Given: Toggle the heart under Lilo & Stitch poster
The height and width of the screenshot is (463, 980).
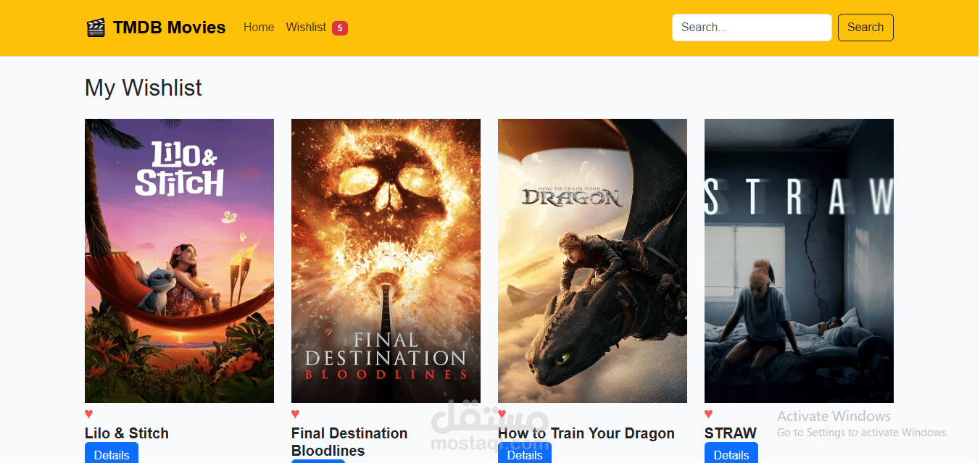Looking at the screenshot, I should click(89, 414).
